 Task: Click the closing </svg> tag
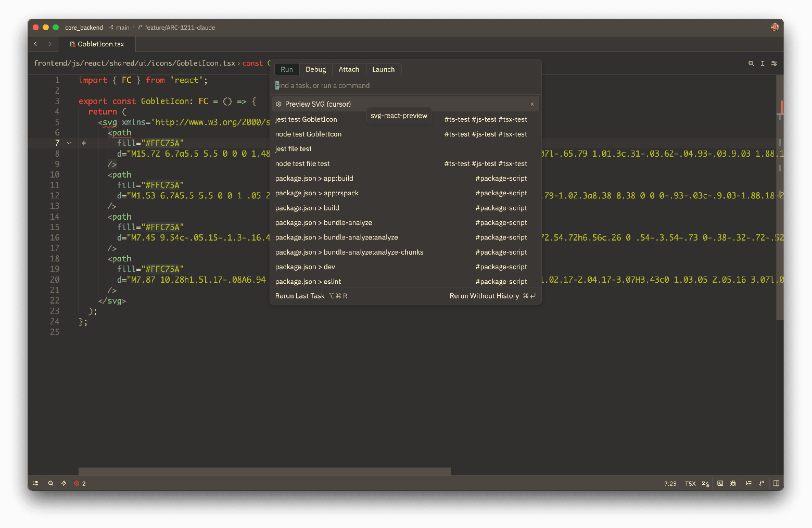[112, 301]
